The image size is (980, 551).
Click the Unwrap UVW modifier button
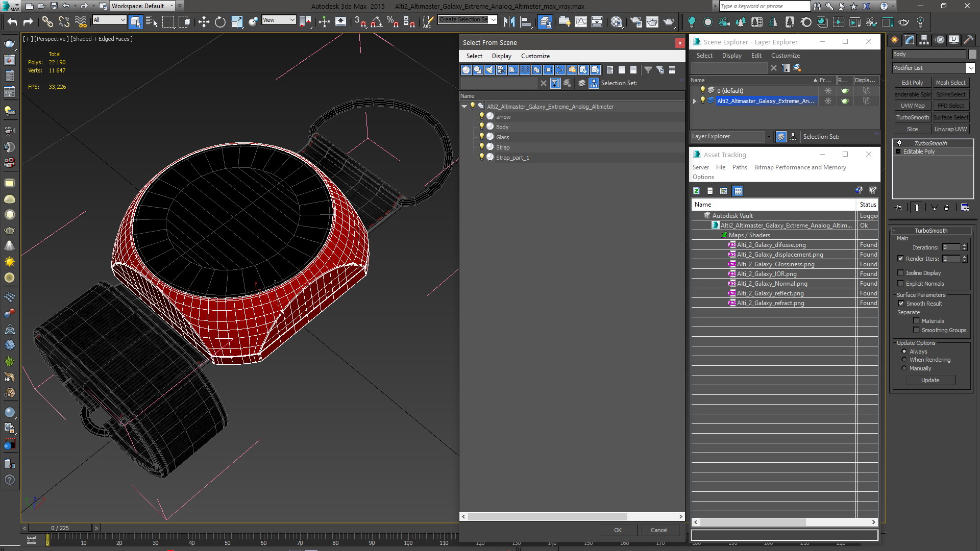pos(950,129)
